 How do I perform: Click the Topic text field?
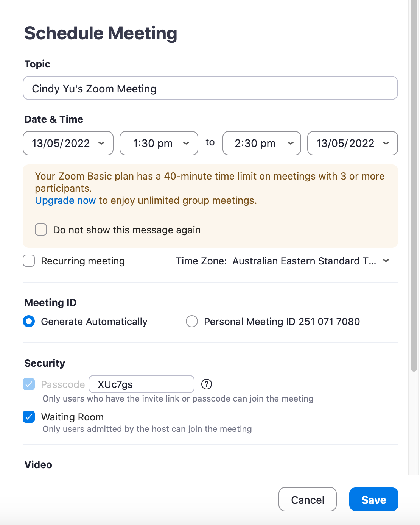(x=210, y=88)
